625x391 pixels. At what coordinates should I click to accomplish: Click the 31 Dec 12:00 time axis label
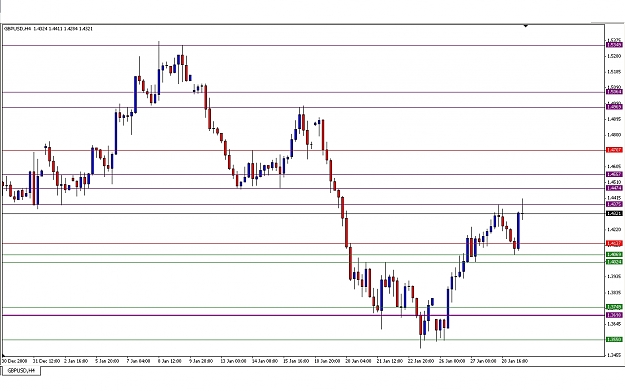tap(46, 361)
